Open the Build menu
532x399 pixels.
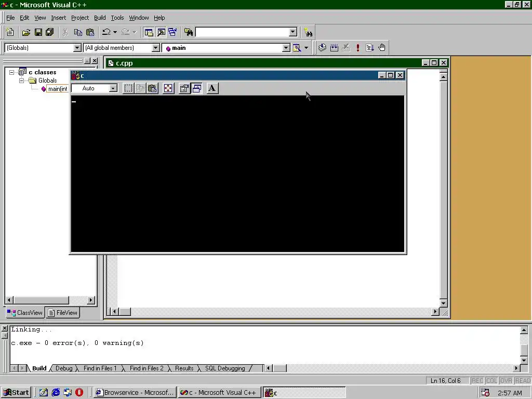point(100,18)
